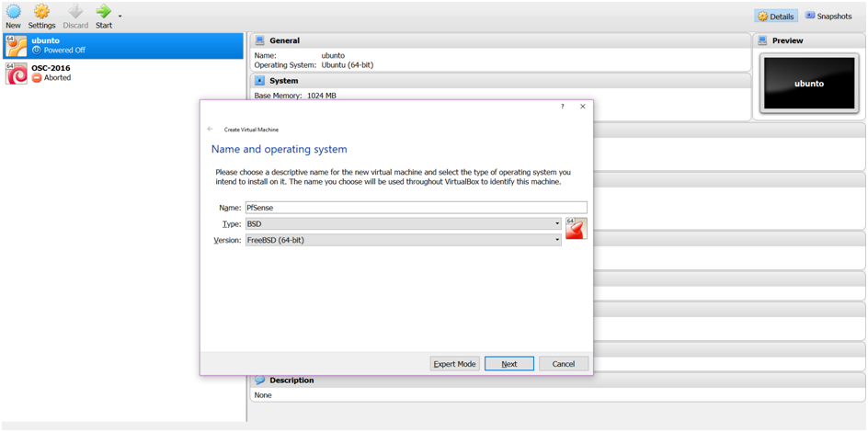
Task: Switch to Expert Mode
Action: click(454, 364)
